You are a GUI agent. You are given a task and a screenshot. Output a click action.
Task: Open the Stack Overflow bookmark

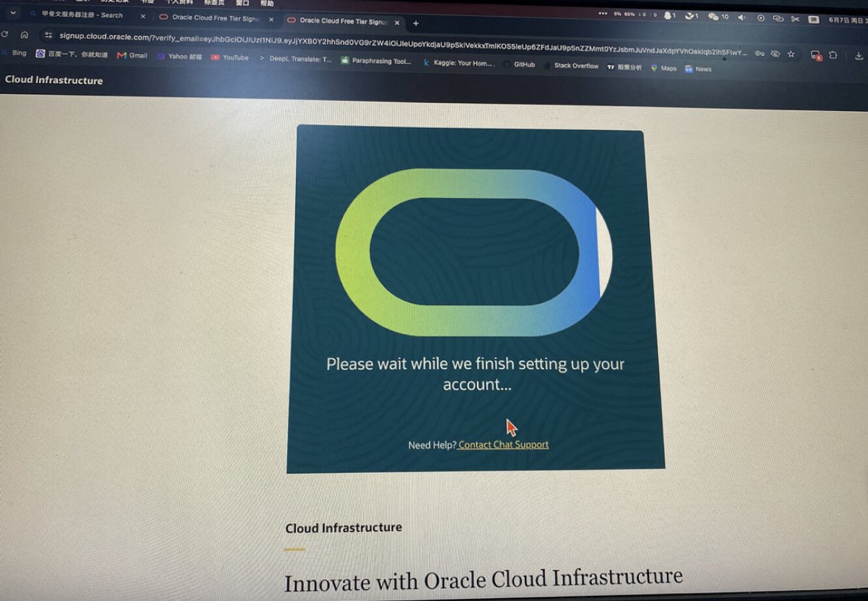pos(571,65)
